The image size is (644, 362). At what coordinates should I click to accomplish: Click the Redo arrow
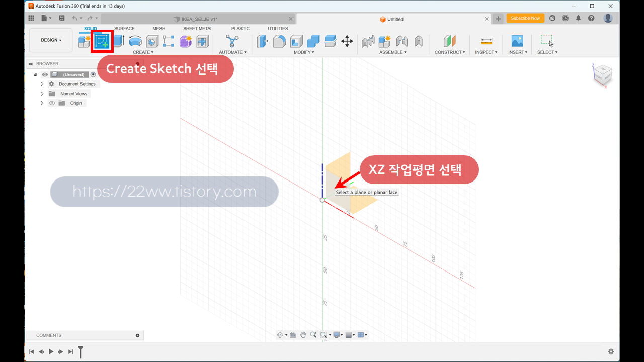90,18
